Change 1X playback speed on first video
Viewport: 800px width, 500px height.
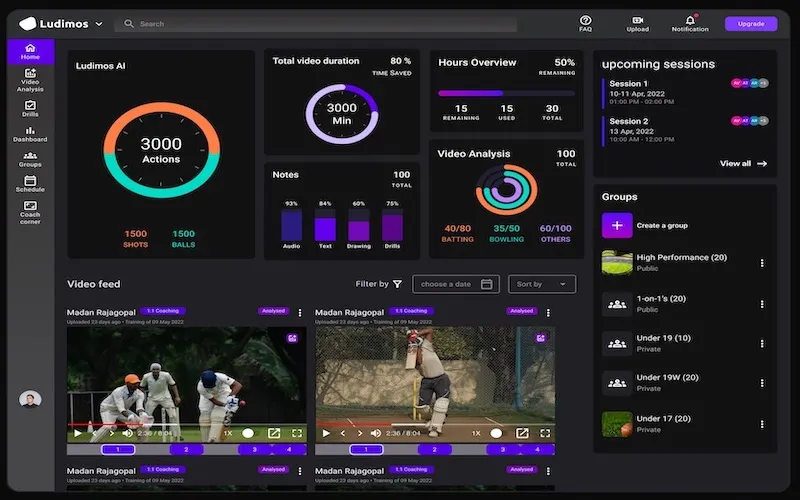(228, 433)
